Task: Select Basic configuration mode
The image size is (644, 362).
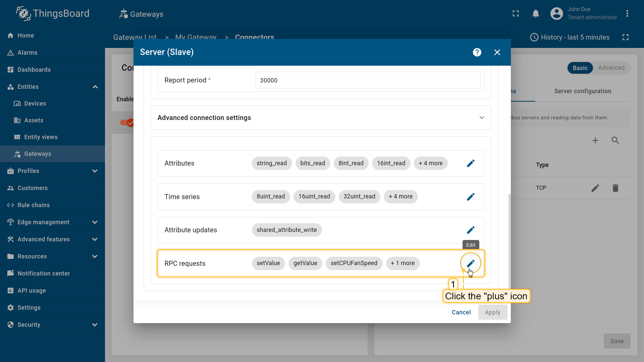Action: pos(580,68)
